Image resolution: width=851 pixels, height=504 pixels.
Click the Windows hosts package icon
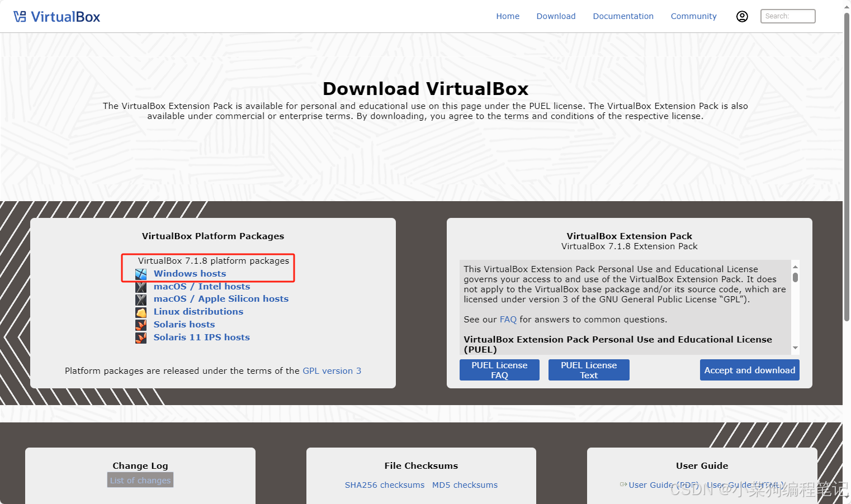[x=141, y=274]
